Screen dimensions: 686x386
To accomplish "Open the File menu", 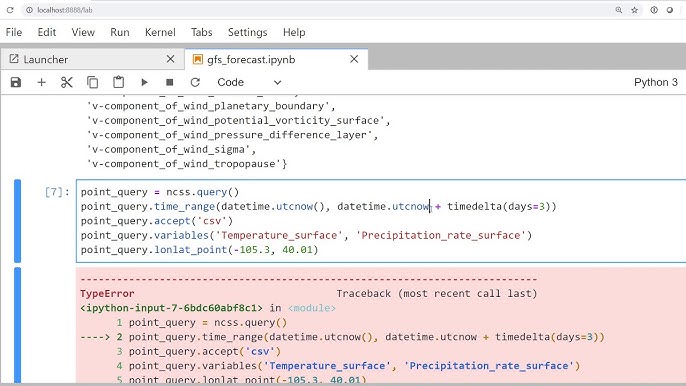I will tap(14, 32).
